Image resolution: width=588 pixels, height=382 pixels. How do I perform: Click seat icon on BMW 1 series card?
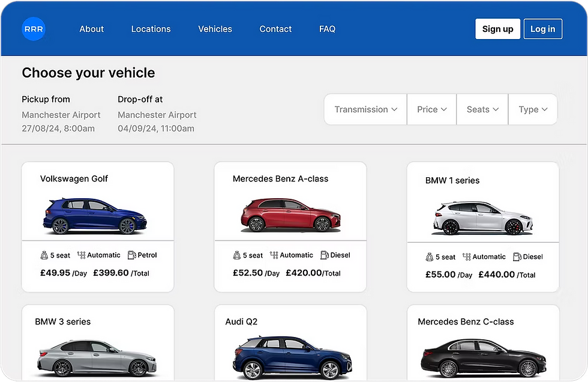pos(430,257)
